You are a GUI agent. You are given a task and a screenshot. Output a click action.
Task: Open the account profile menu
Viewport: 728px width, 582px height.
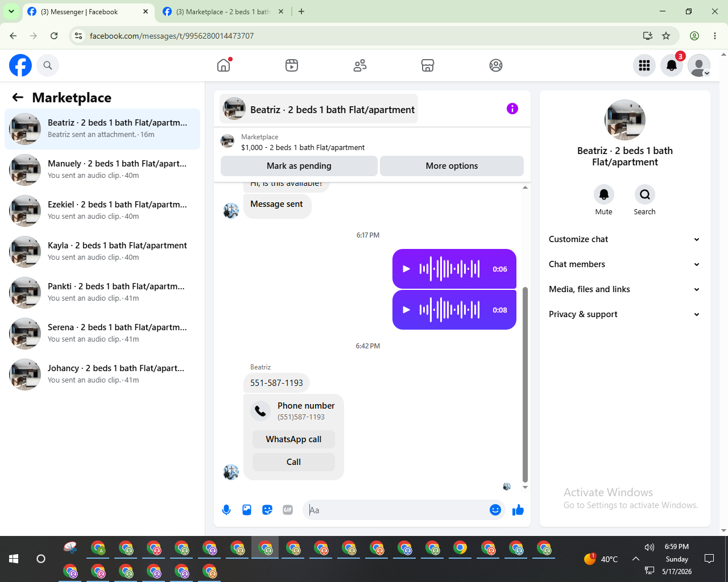click(x=699, y=65)
